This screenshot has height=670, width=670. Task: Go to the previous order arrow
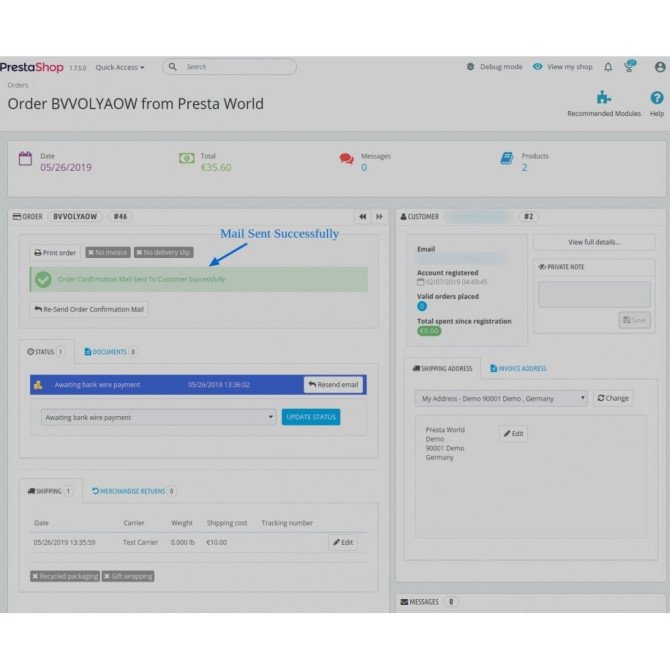pyautogui.click(x=363, y=217)
